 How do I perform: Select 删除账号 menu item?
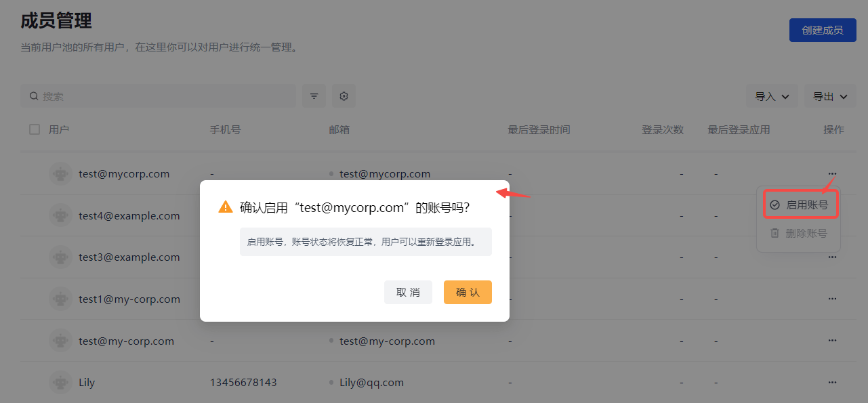(799, 233)
